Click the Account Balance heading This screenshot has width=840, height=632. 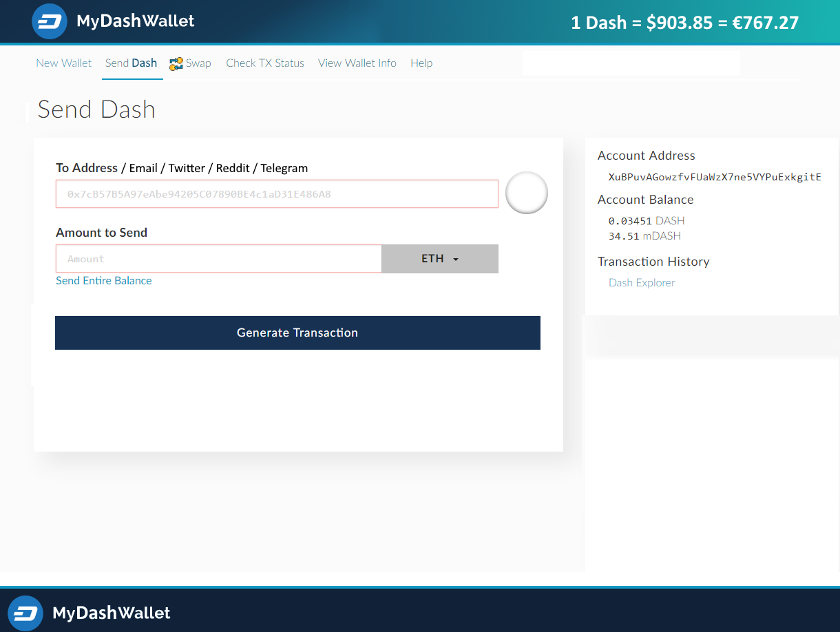pyautogui.click(x=646, y=200)
